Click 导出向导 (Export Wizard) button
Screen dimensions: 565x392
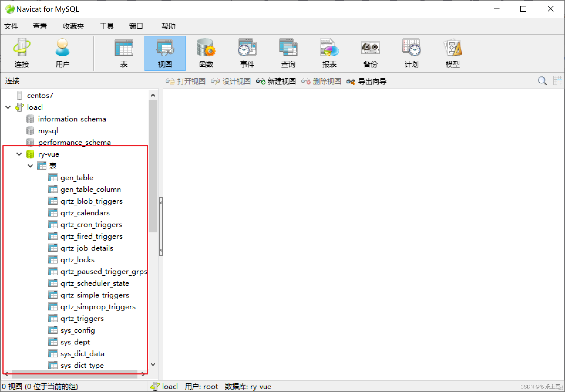pos(366,81)
